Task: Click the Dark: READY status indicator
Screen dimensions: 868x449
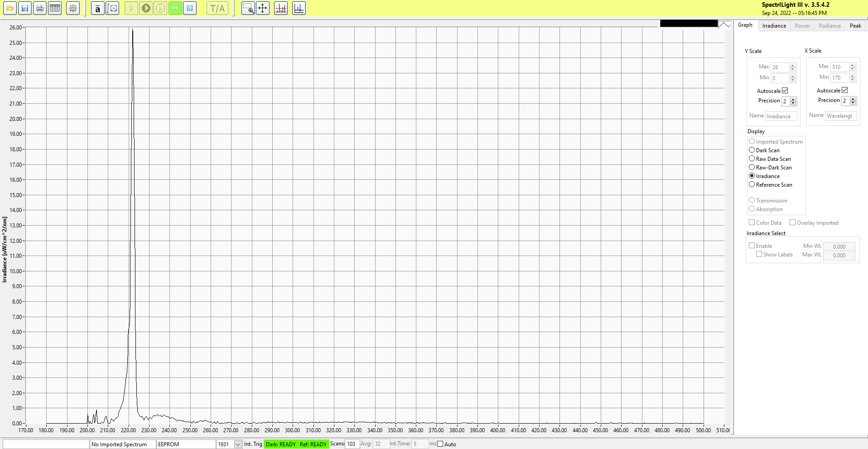Action: (281, 444)
